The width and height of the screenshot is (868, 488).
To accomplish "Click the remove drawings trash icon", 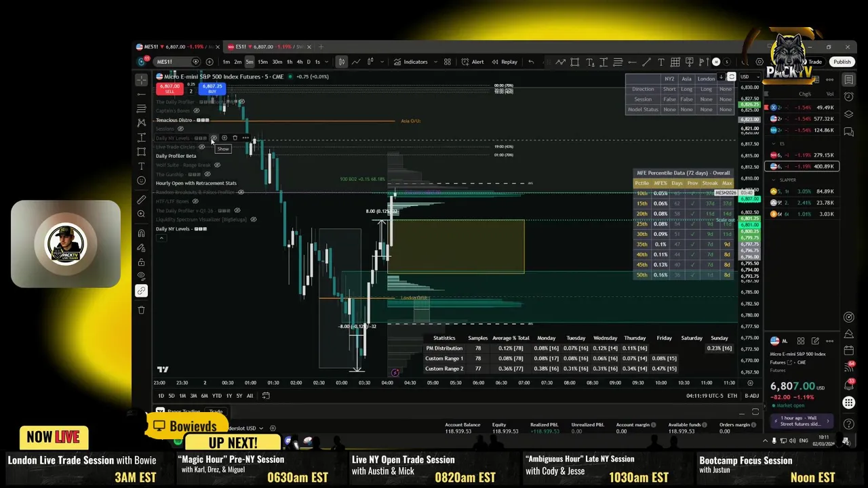I will 141,310.
